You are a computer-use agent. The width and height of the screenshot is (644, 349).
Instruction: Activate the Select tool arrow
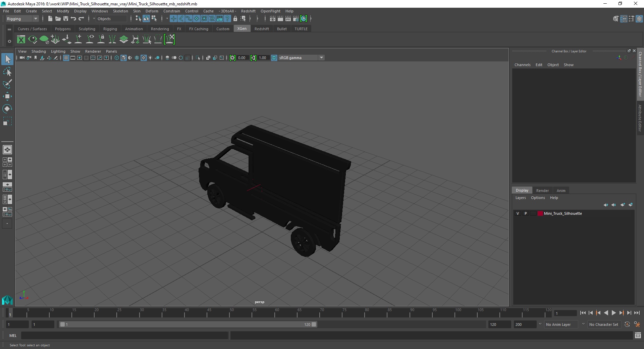pos(7,59)
